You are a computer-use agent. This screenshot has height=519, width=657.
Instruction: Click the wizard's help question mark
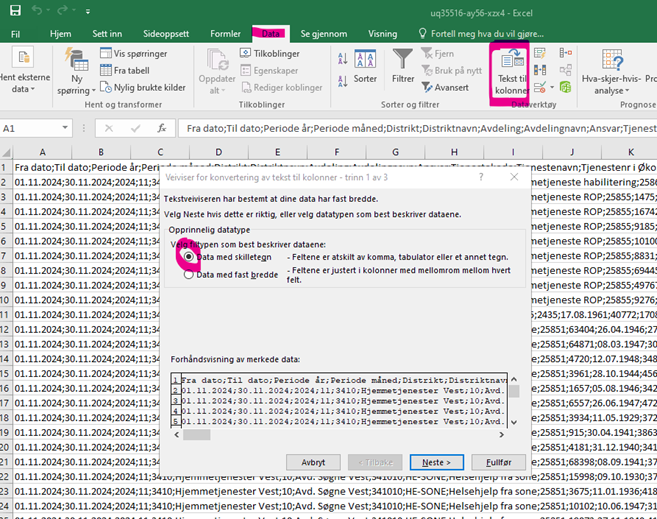tap(481, 177)
